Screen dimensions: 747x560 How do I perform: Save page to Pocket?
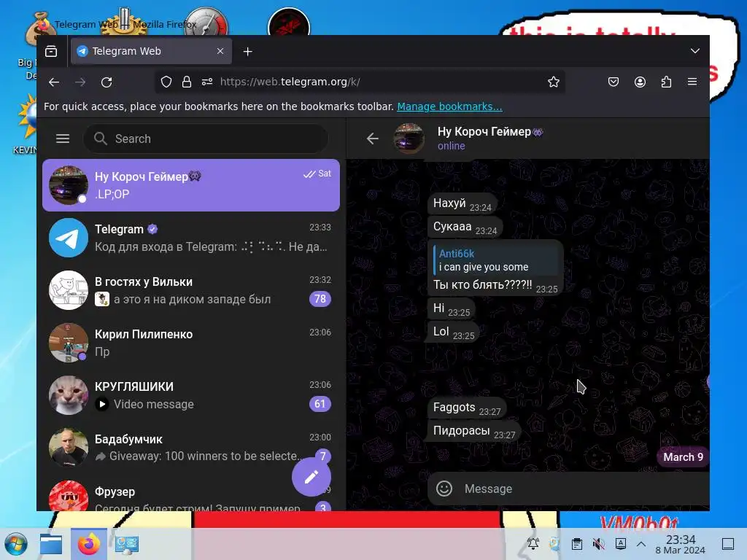pyautogui.click(x=614, y=82)
